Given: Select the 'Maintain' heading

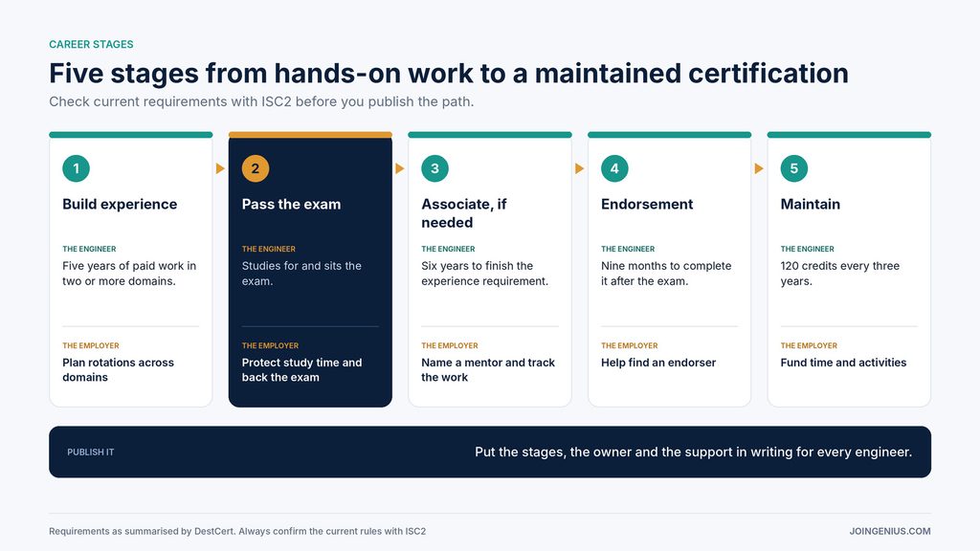Looking at the screenshot, I should click(x=811, y=205).
